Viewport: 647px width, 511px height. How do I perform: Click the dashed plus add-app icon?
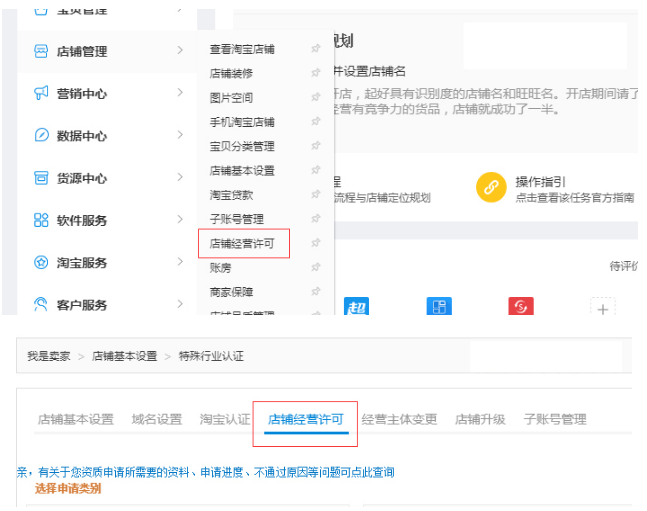pos(603,306)
